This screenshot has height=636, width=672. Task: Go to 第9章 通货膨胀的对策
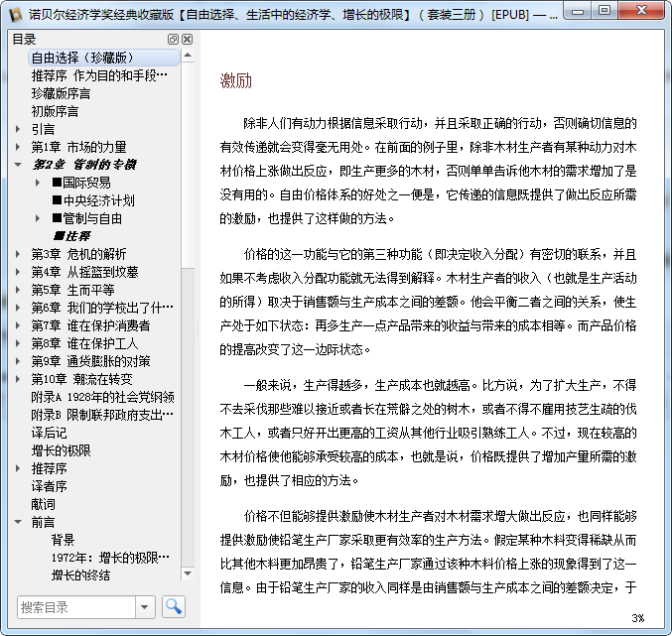(90, 361)
